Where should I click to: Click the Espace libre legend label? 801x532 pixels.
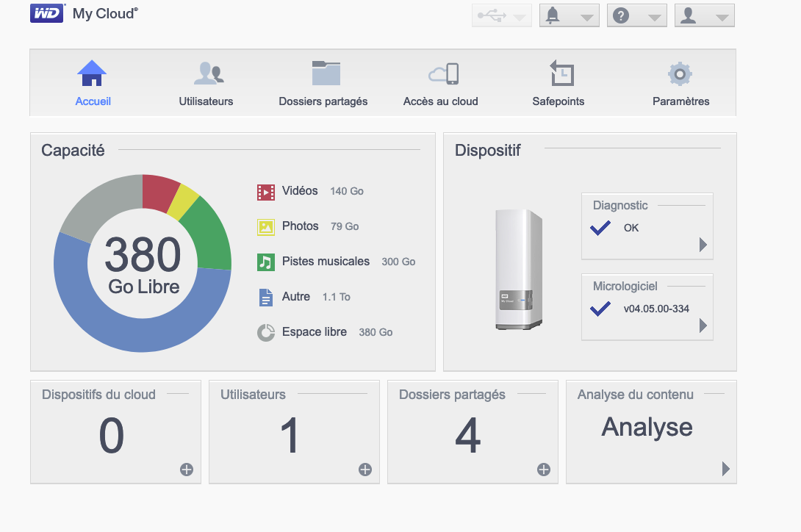click(x=315, y=331)
